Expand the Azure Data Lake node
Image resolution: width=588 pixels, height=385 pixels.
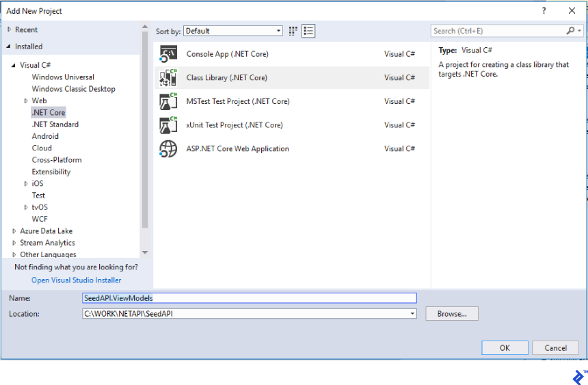pyautogui.click(x=14, y=231)
